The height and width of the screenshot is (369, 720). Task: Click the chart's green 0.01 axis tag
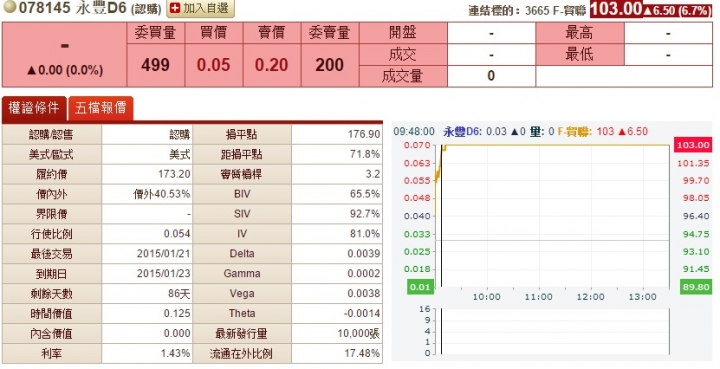pos(420,287)
